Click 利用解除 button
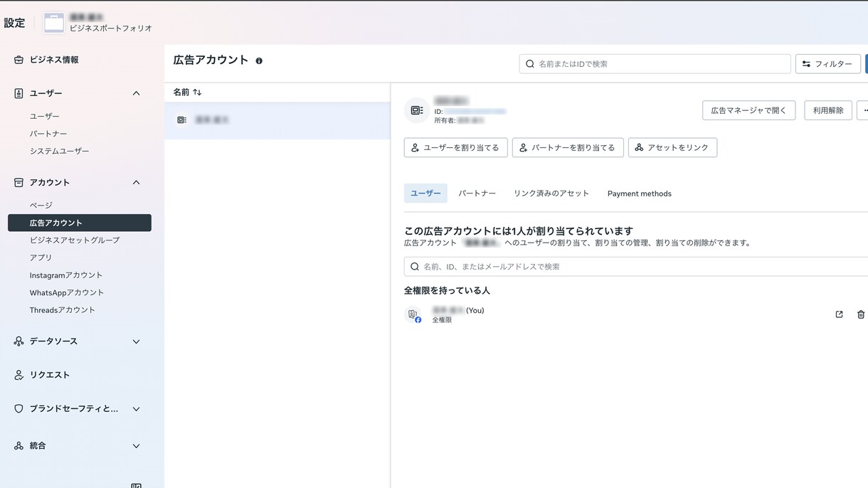Image resolution: width=868 pixels, height=488 pixels. click(x=828, y=110)
